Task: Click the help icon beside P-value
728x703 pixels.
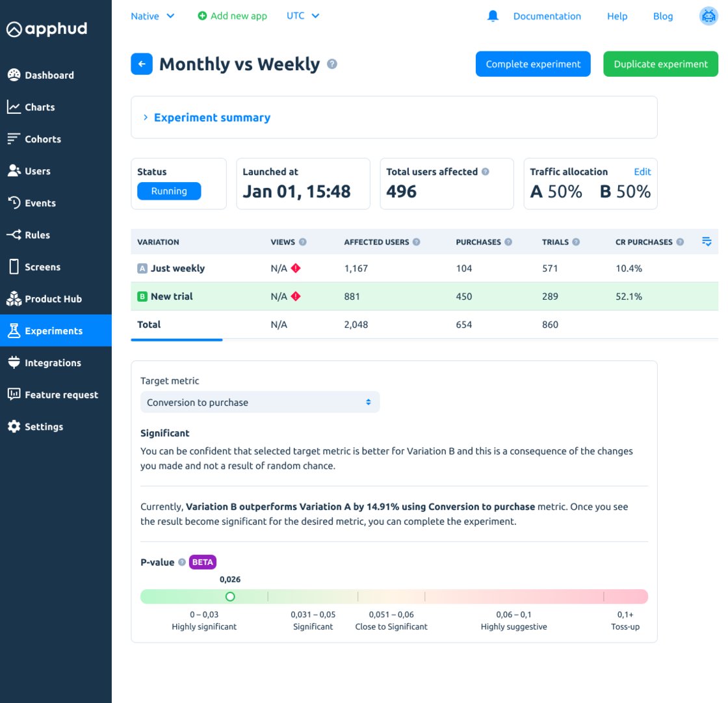Action: [182, 562]
